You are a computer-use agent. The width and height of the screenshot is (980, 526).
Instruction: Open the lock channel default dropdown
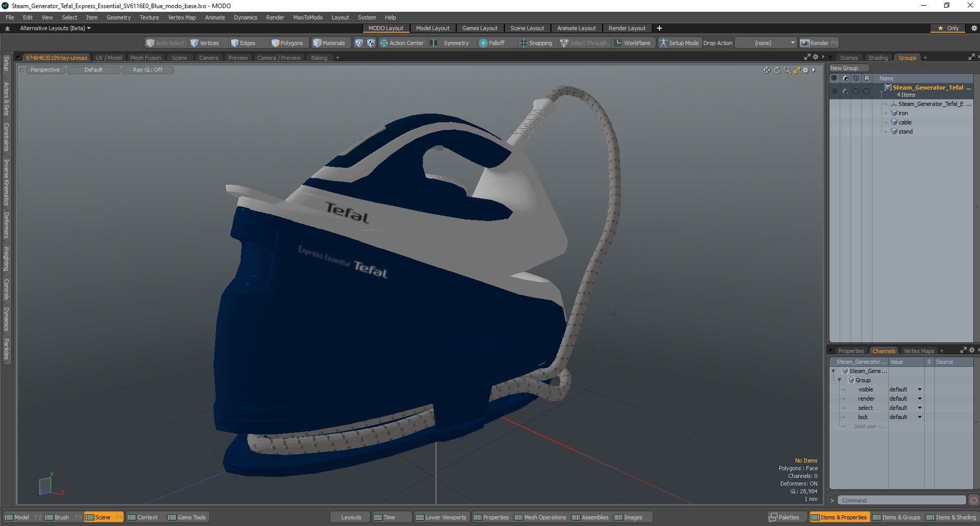[x=905, y=417]
